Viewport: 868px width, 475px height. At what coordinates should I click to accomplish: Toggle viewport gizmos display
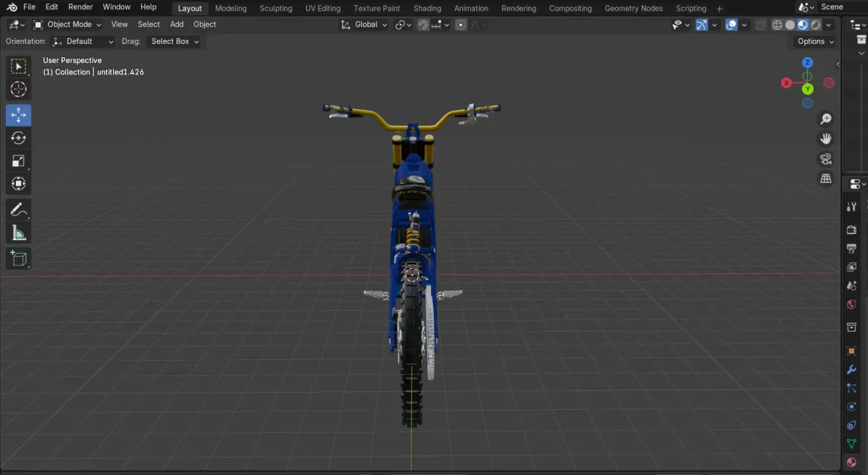click(x=701, y=25)
